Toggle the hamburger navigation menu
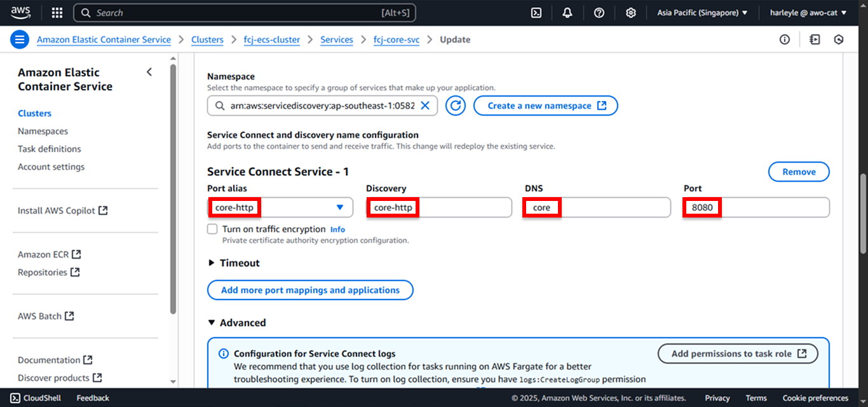 point(20,39)
